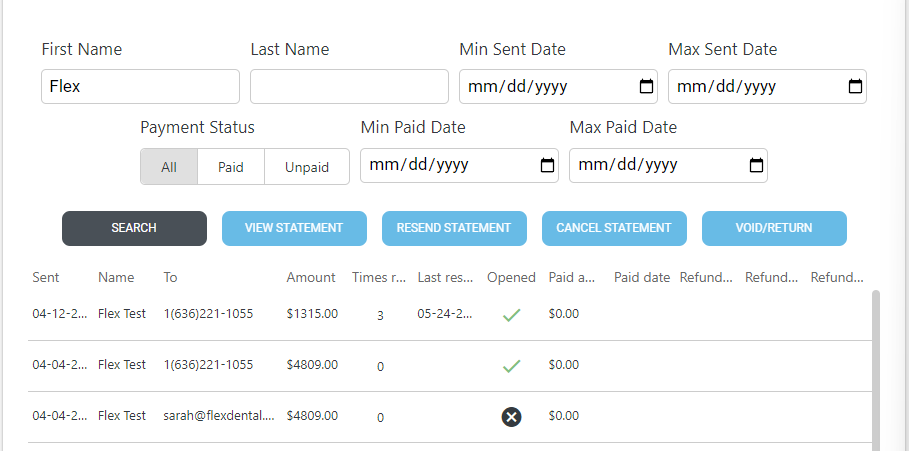Click the black X unopened icon for sarah's email statement
Viewport: 909px width, 451px height.
[511, 417]
